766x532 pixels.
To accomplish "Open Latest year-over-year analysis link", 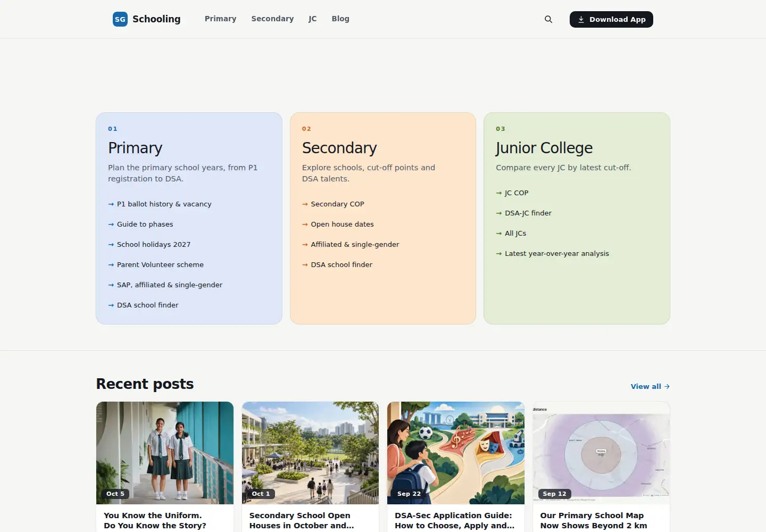I will (x=552, y=254).
